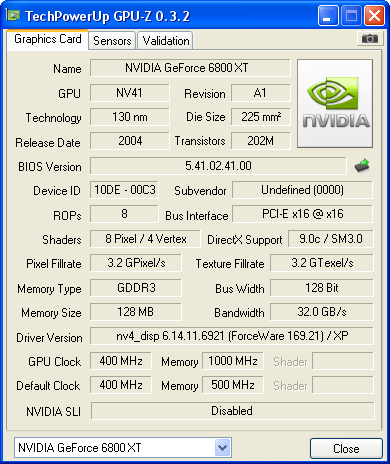Click the NVIDIA SLI Disabled field
This screenshot has height=464, width=390.
[232, 411]
